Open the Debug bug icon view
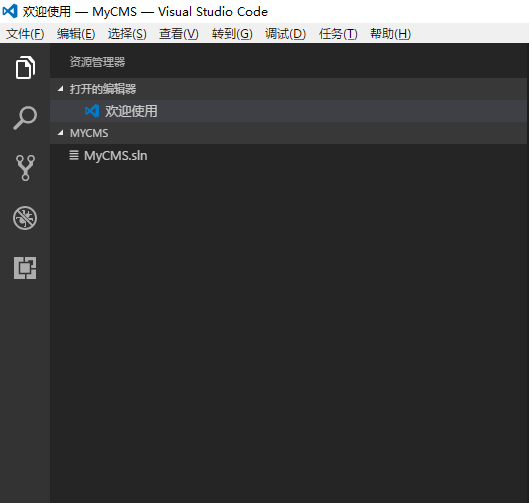This screenshot has width=529, height=503. (25, 218)
